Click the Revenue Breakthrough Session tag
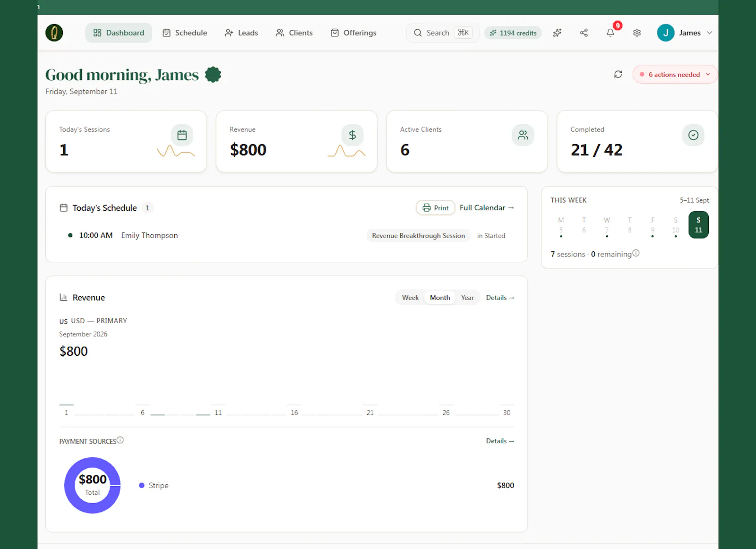 click(419, 235)
